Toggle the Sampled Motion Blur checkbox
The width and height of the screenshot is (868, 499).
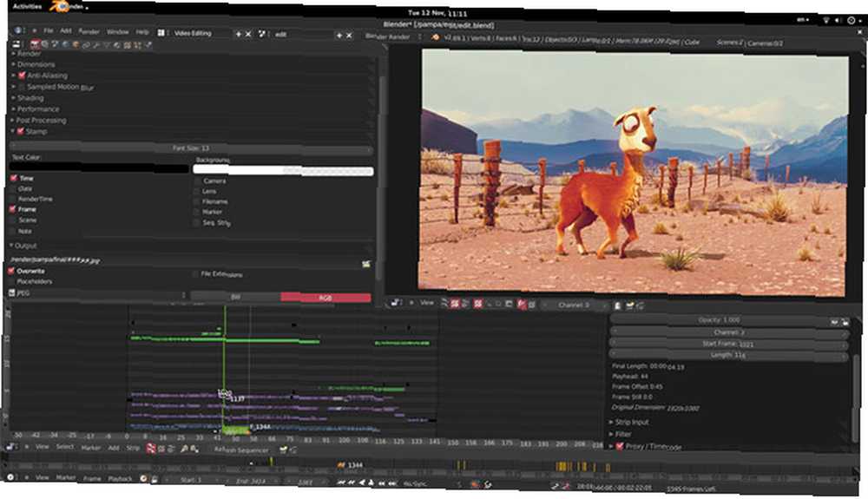click(23, 87)
